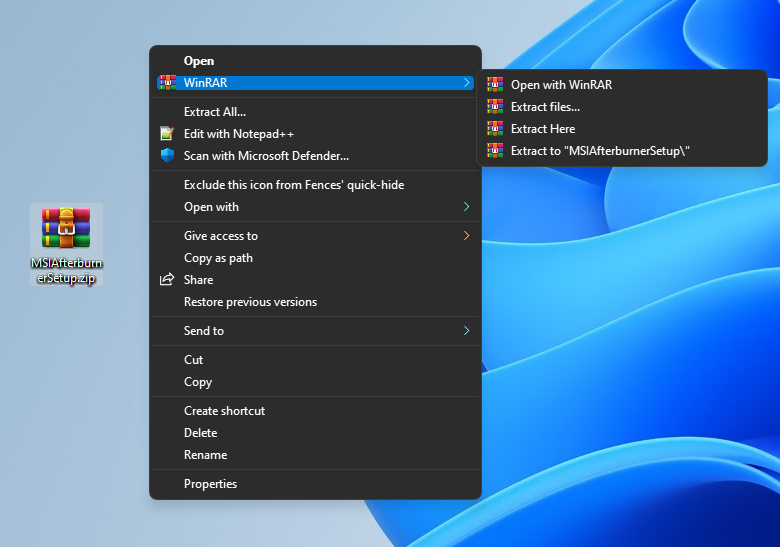The image size is (780, 547).
Task: Choose Extract Here in WinRAR submenu
Action: pyautogui.click(x=622, y=128)
